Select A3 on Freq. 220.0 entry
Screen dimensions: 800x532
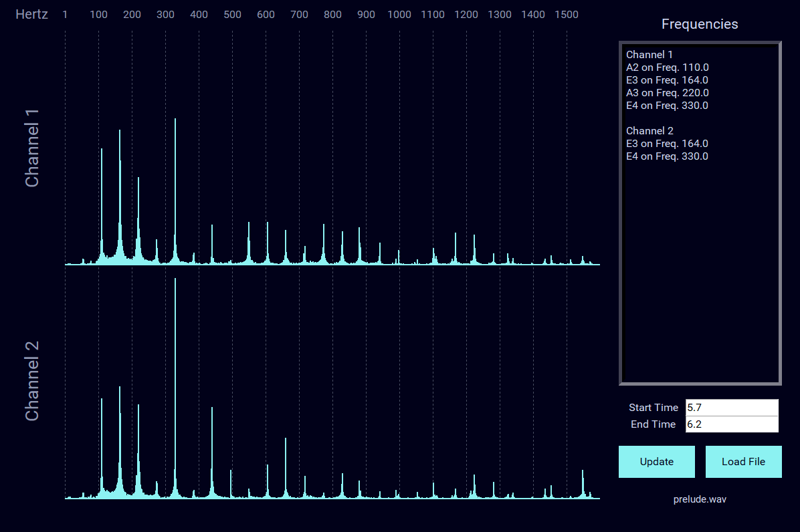(x=668, y=92)
